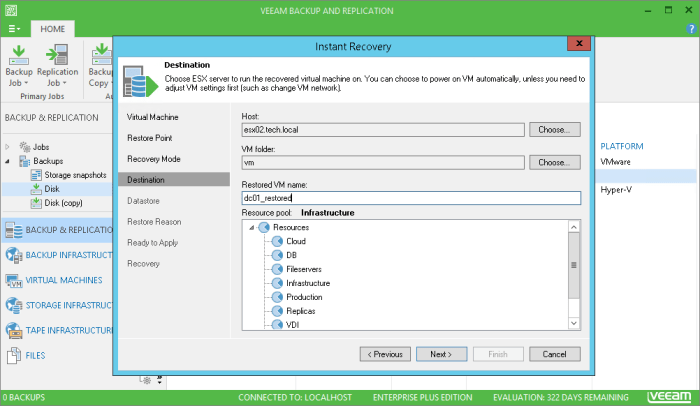Open the Virtual Machines view
700x406 pixels.
(x=58, y=280)
